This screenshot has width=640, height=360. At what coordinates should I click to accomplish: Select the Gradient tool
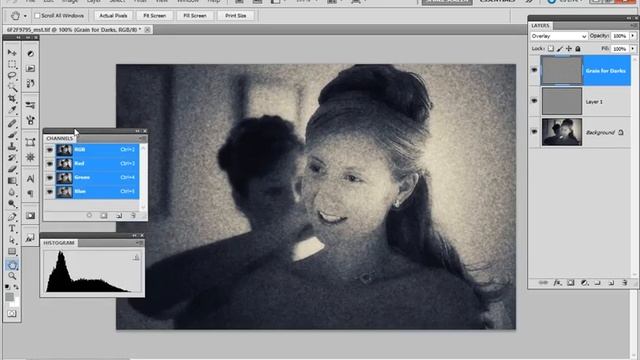pyautogui.click(x=12, y=180)
